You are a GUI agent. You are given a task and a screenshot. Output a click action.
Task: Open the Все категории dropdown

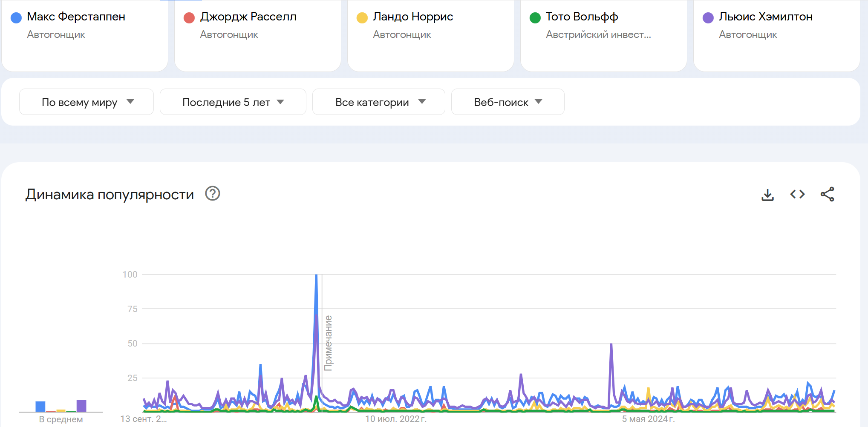tap(379, 102)
